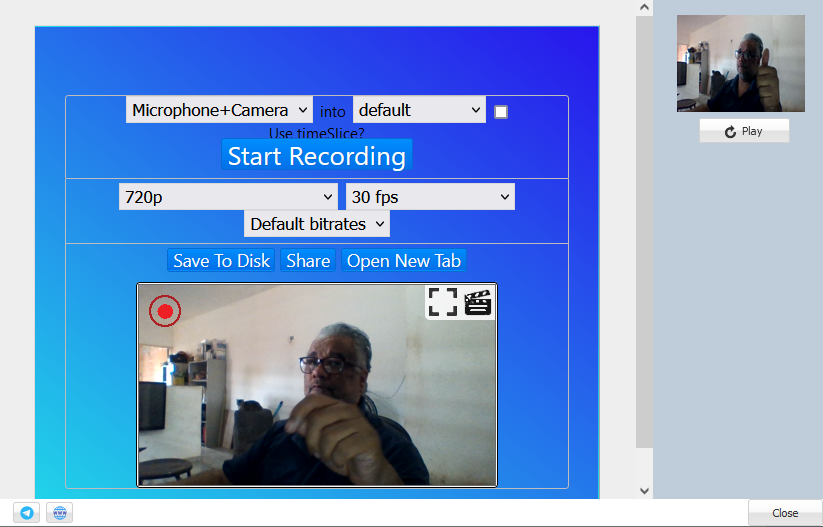823x527 pixels.
Task: Toggle fullscreen on the video preview
Action: pyautogui.click(x=442, y=302)
